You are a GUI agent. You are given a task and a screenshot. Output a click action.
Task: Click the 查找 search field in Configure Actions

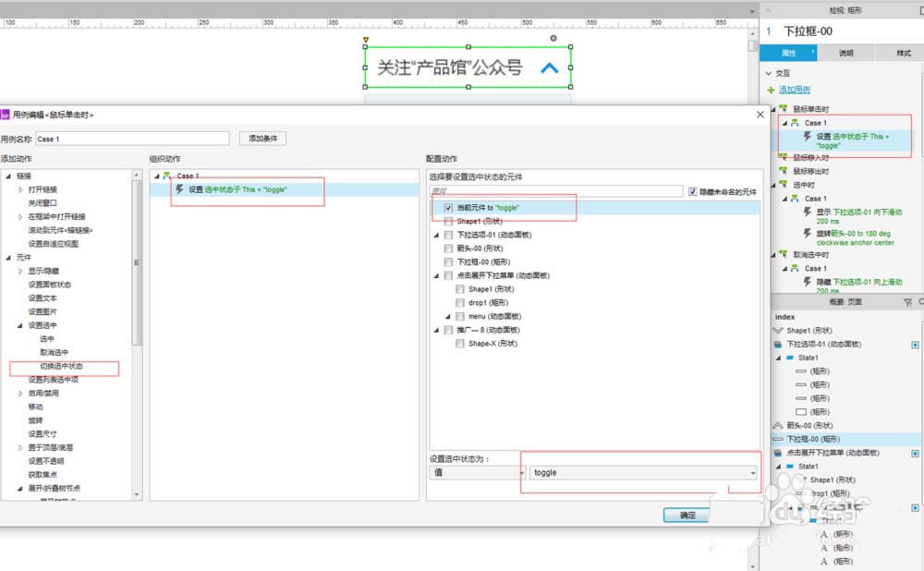tap(556, 191)
